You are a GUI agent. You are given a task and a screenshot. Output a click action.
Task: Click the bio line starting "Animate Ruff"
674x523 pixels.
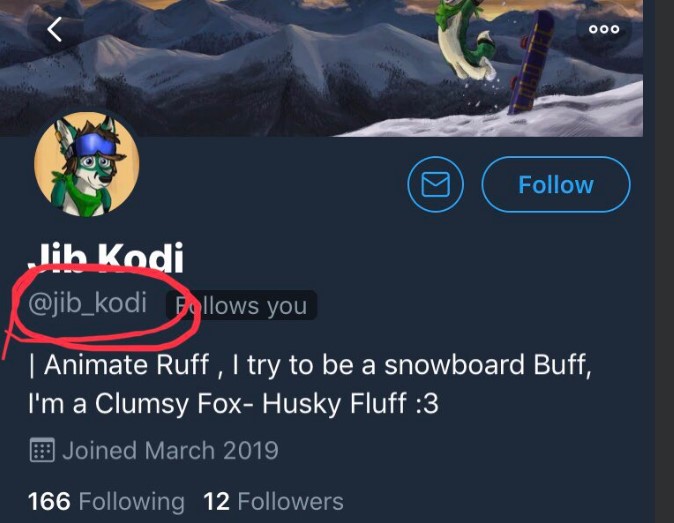[310, 365]
